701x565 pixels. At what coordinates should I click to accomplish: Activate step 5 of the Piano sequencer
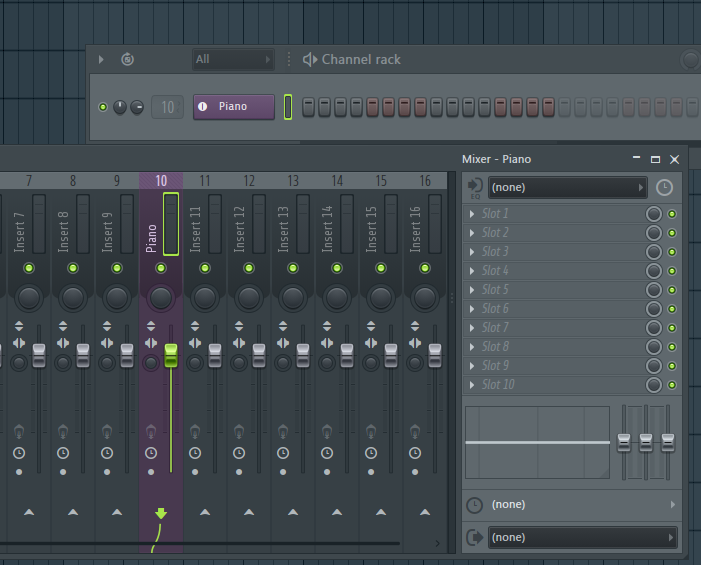coord(372,107)
